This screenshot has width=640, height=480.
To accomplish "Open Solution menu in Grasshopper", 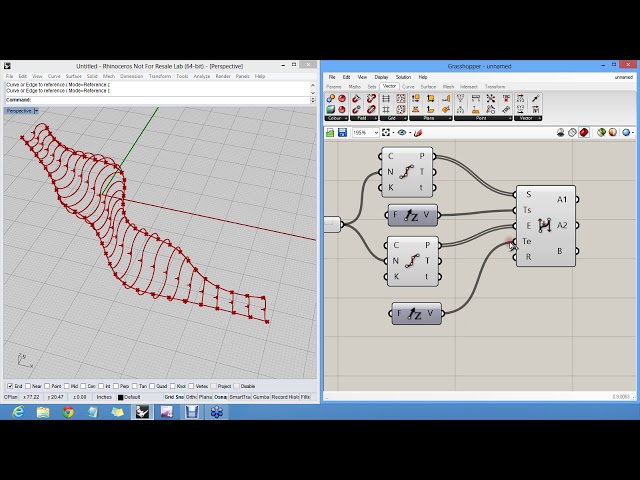I will 403,77.
